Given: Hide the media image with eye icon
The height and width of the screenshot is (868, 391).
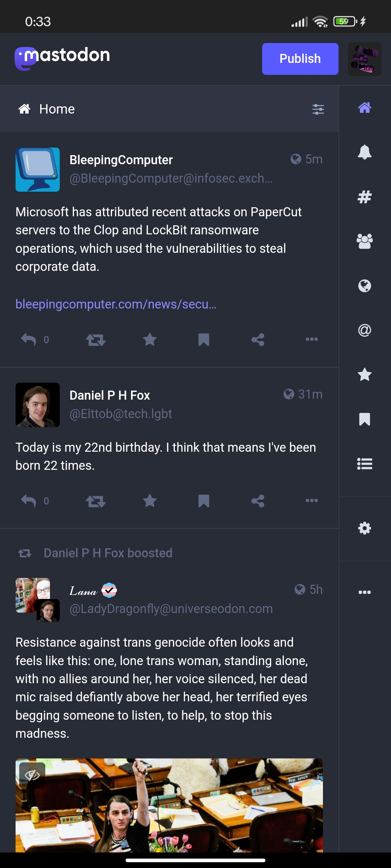Looking at the screenshot, I should [32, 775].
